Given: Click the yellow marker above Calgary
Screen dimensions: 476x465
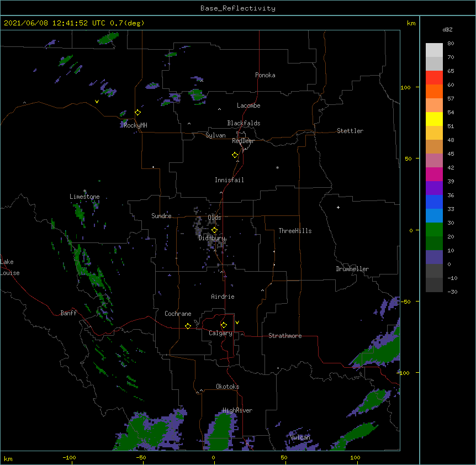Looking at the screenshot, I should [x=224, y=325].
